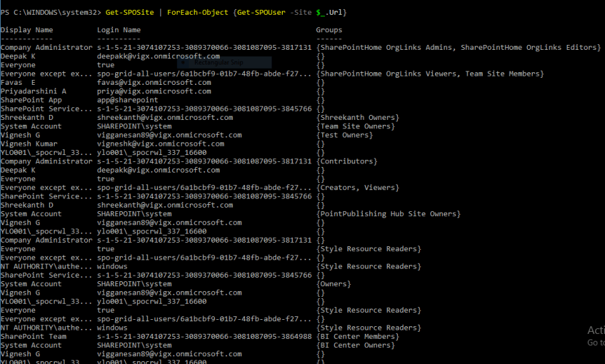Click the Login Name column header
The width and height of the screenshot is (605, 364).
coord(119,30)
